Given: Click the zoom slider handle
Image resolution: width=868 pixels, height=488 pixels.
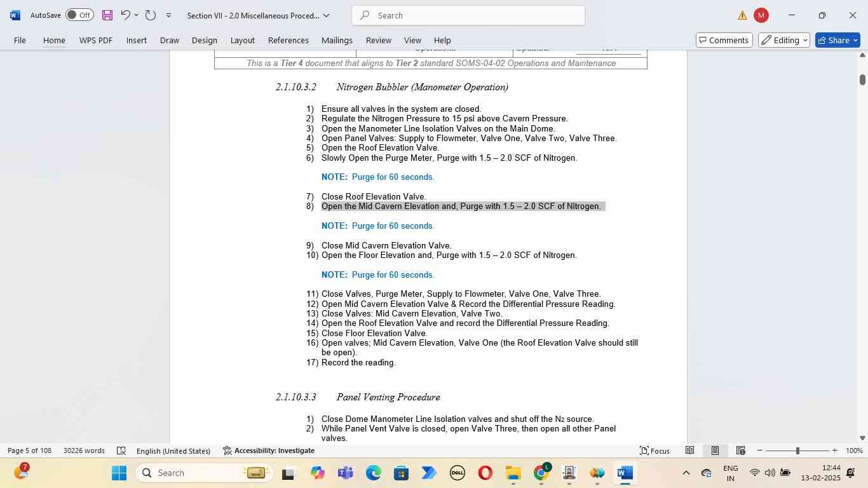Looking at the screenshot, I should point(797,451).
